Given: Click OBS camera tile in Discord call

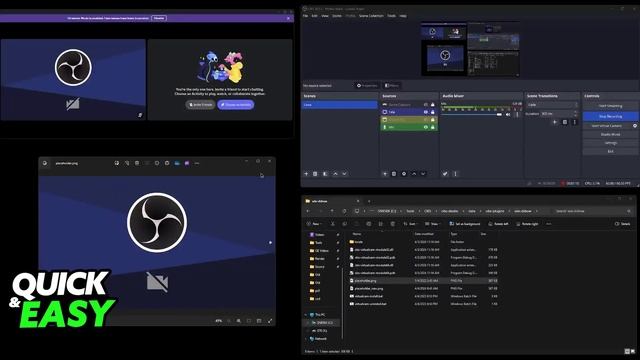Looking at the screenshot, I should tap(73, 80).
